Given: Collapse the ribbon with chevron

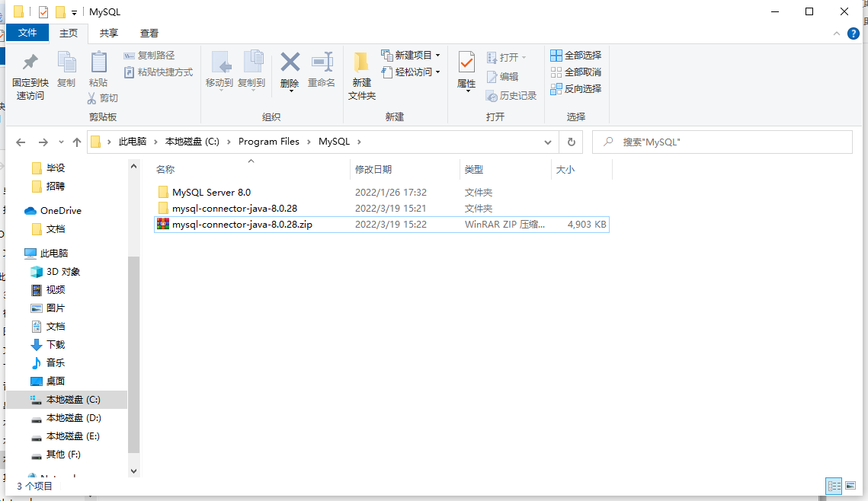Looking at the screenshot, I should pos(837,34).
